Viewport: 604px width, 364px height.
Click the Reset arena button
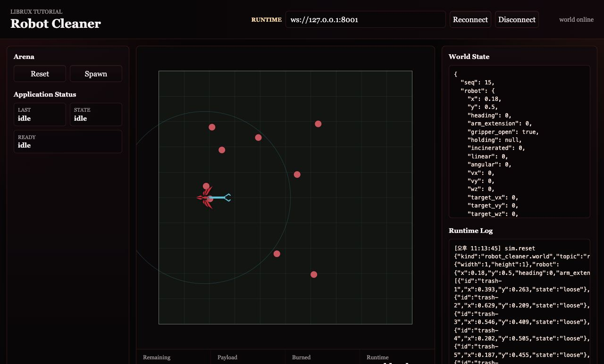40,74
